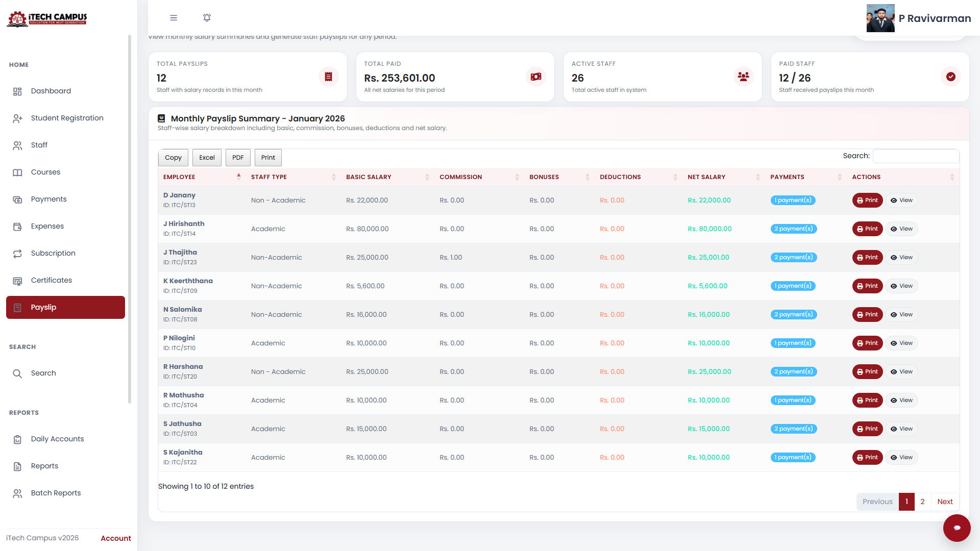Go to page 2 of entries
The height and width of the screenshot is (551, 980).
922,502
